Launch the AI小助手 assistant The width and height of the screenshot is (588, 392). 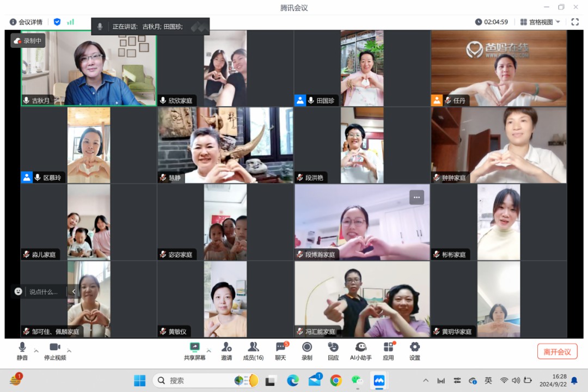pos(360,347)
